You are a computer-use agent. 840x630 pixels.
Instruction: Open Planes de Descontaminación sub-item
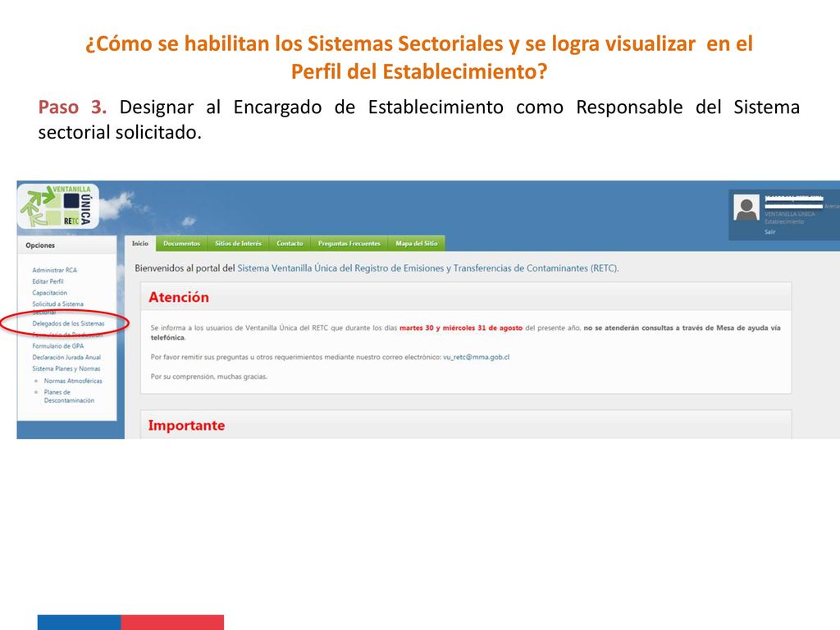click(69, 396)
